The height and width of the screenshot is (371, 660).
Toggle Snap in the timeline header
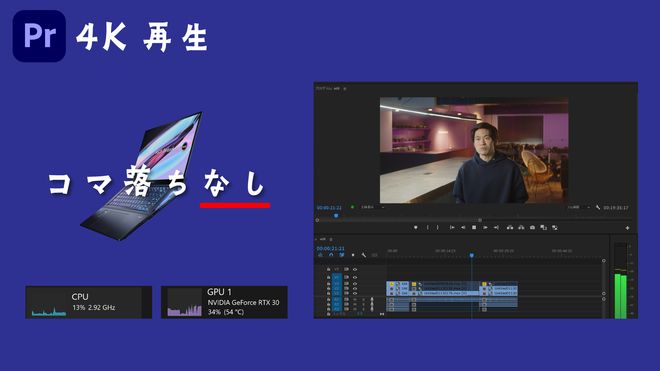click(331, 255)
